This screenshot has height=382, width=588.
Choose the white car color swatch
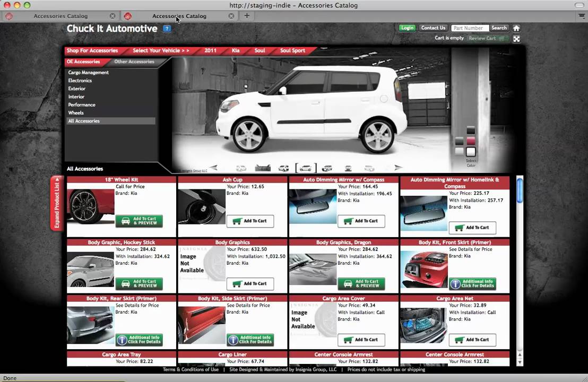tap(471, 152)
